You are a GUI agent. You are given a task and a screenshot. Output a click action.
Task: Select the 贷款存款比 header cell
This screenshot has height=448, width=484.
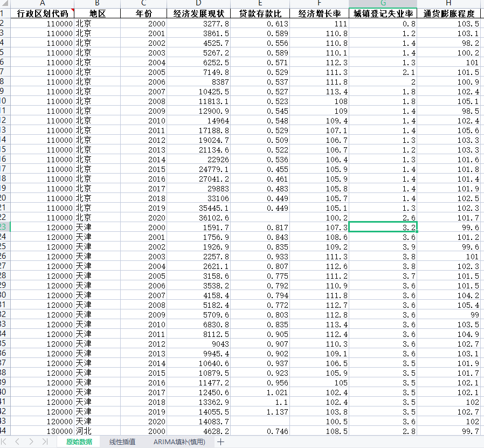click(x=260, y=13)
